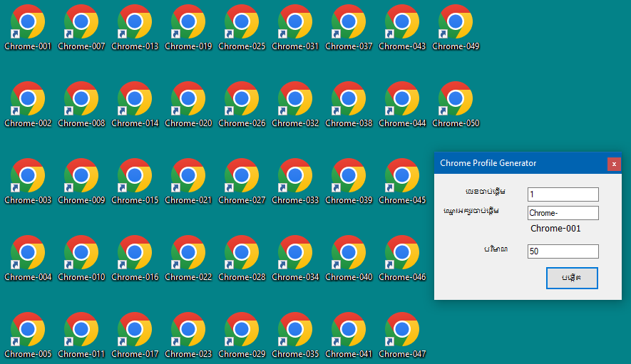The width and height of the screenshot is (631, 364).
Task: Click the Chrome-002 desktop shortcut
Action: point(28,104)
